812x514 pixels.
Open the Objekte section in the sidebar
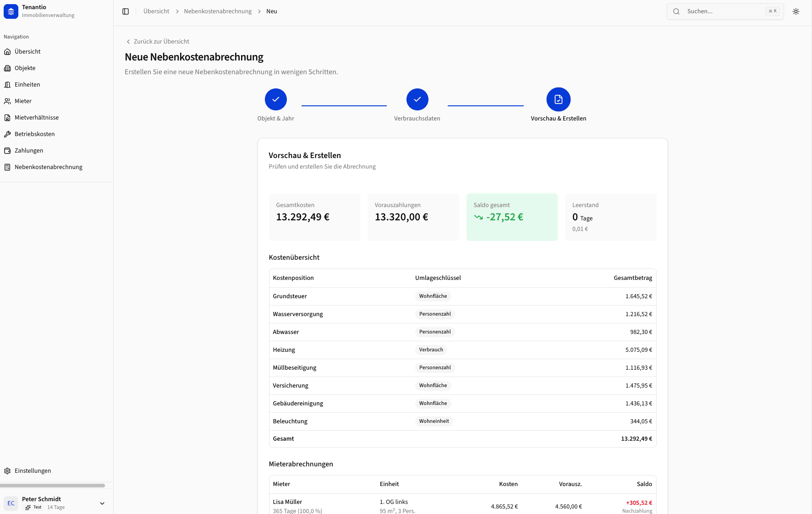[25, 68]
